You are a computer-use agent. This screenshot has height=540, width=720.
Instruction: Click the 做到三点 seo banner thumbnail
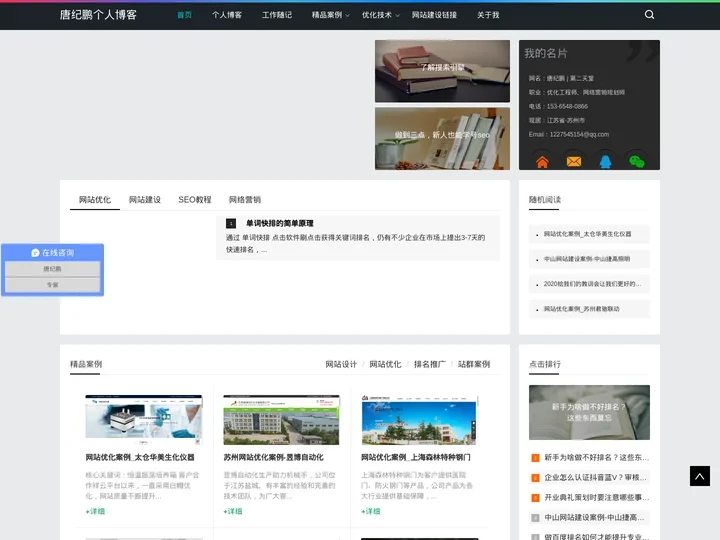[x=442, y=139]
